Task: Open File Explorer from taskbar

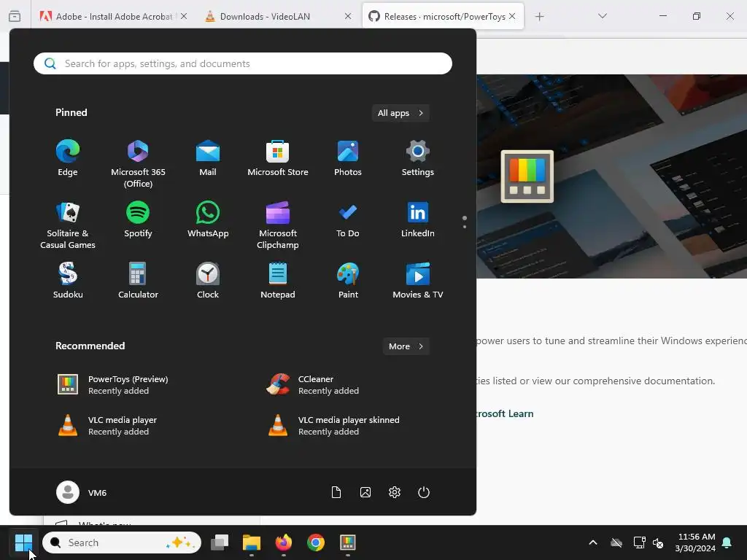Action: click(252, 542)
